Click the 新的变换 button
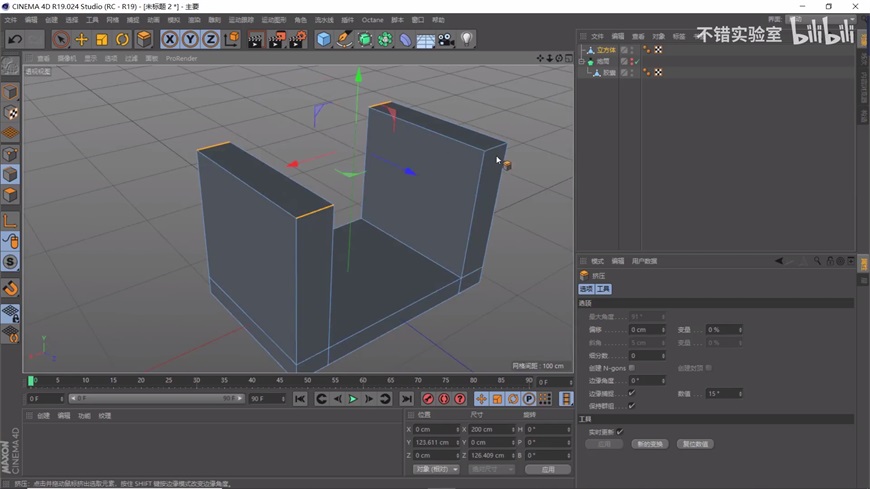The height and width of the screenshot is (489, 870). click(x=650, y=444)
